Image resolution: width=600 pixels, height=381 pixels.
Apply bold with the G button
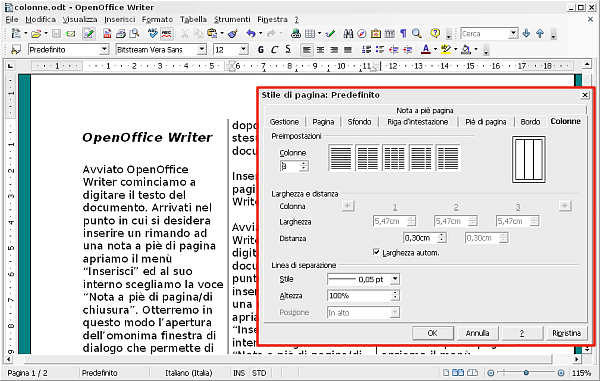point(261,49)
